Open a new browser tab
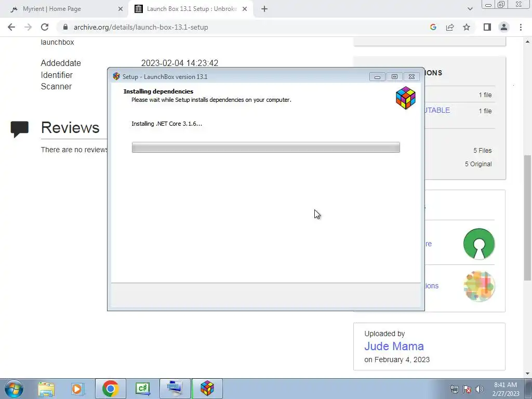 pos(264,9)
